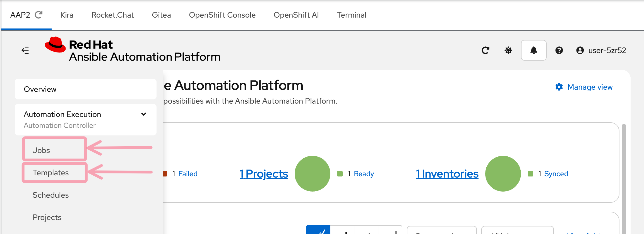Switch to the Kira tab
644x234 pixels.
click(x=67, y=15)
